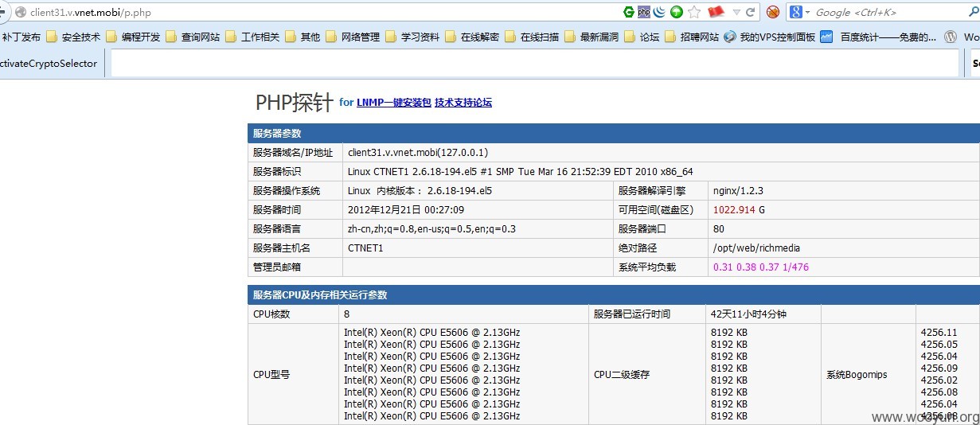Open the 安全技术 bookmark folder
The image size is (980, 425).
tap(74, 37)
